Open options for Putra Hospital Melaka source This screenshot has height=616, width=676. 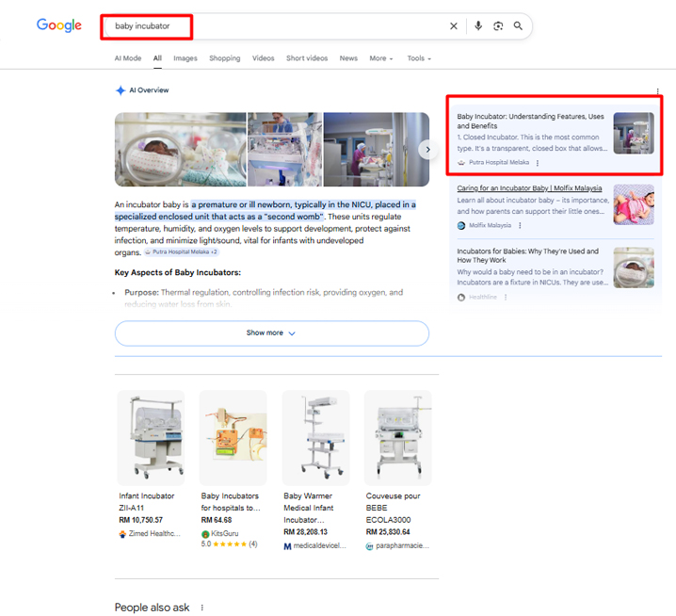click(538, 163)
